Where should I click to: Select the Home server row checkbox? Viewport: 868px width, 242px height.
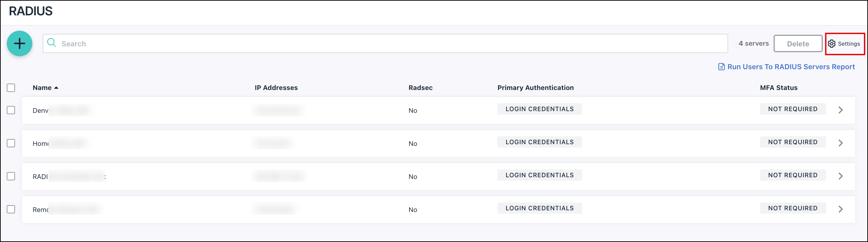(x=11, y=143)
